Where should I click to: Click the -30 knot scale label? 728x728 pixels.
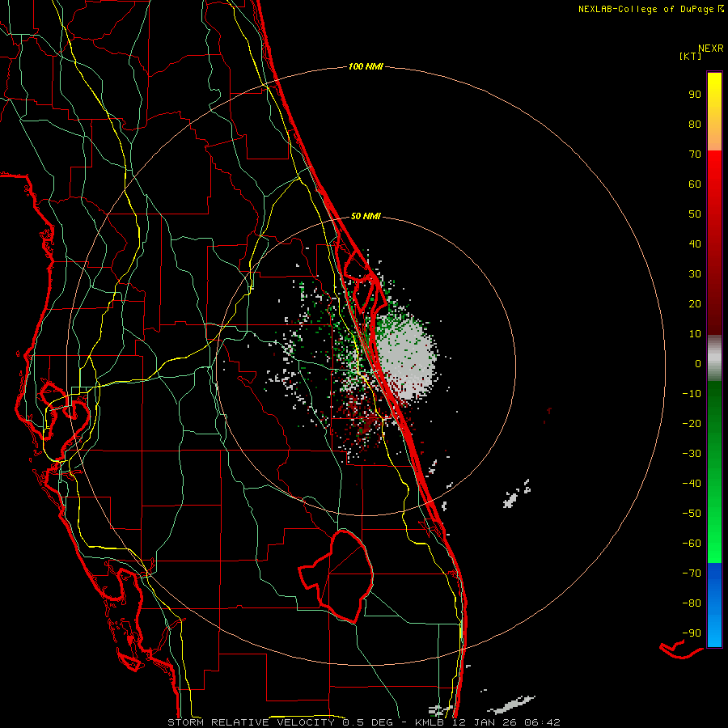pos(692,454)
